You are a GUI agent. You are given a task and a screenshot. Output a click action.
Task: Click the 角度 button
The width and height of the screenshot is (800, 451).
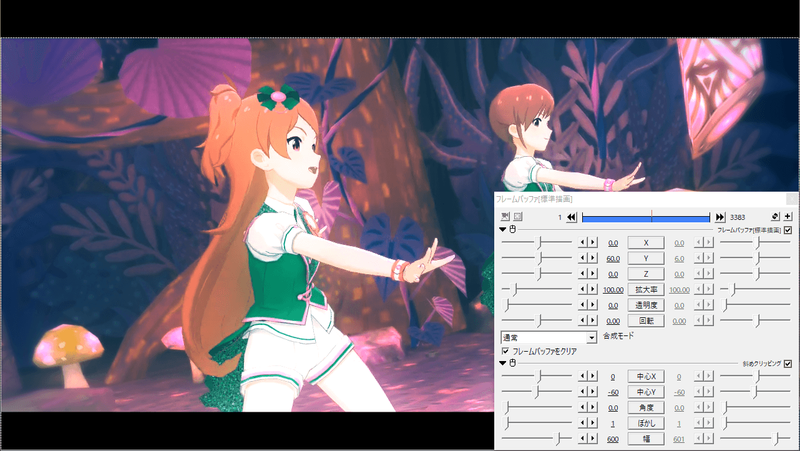[646, 408]
